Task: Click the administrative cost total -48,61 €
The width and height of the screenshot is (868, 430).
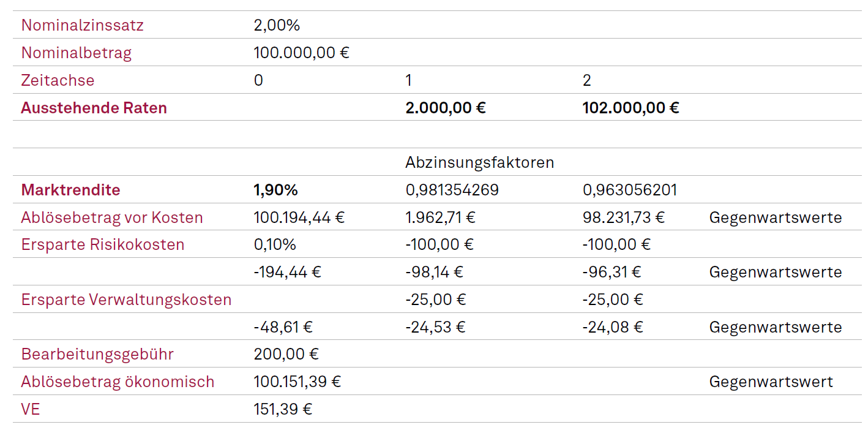Action: (283, 327)
